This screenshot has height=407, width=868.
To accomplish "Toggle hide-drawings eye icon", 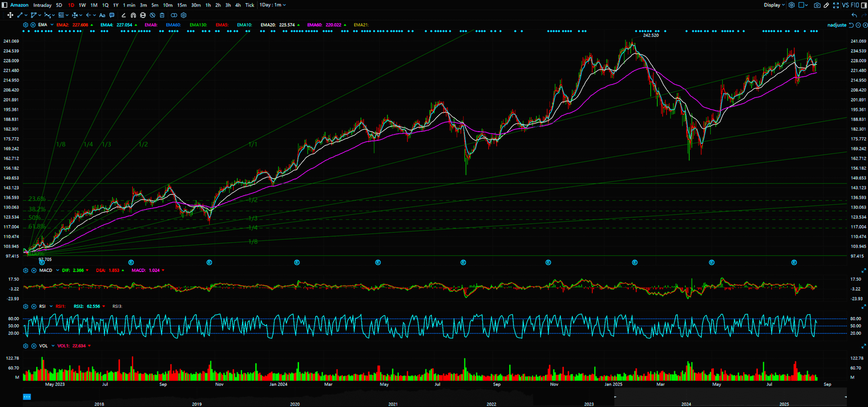I will [152, 15].
